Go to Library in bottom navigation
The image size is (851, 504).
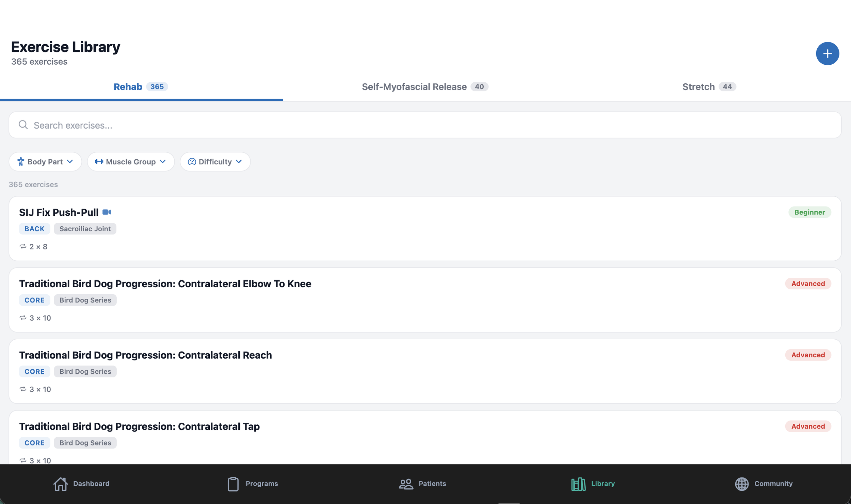pyautogui.click(x=593, y=484)
